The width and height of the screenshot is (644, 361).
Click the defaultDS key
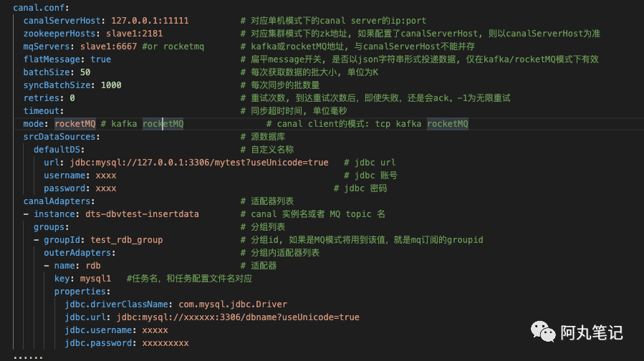point(59,150)
